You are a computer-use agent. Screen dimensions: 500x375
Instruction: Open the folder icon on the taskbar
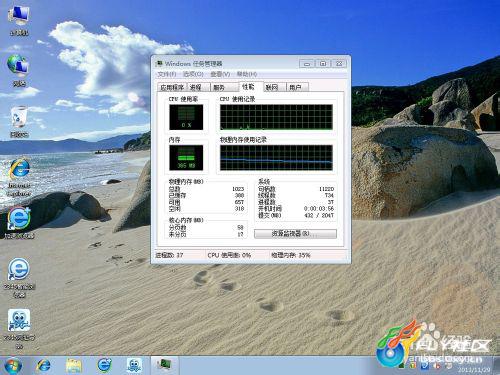point(74,365)
